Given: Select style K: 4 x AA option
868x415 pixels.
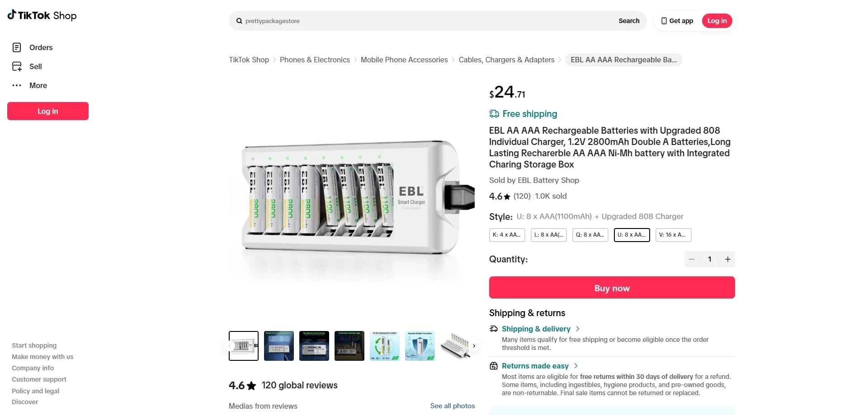Looking at the screenshot, I should [507, 235].
